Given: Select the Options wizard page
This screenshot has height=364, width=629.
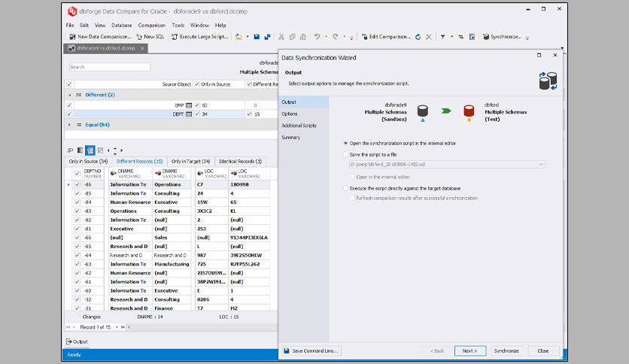Looking at the screenshot, I should [290, 114].
